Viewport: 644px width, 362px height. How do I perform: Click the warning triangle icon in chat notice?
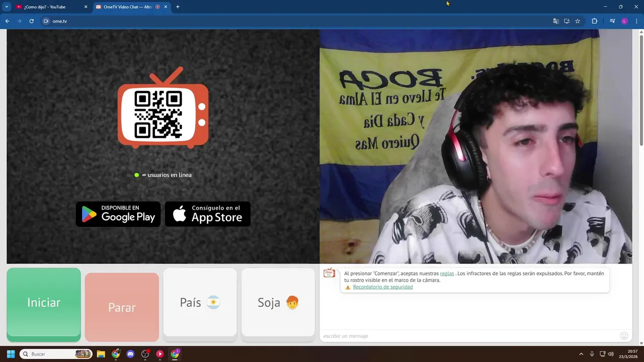tap(348, 288)
